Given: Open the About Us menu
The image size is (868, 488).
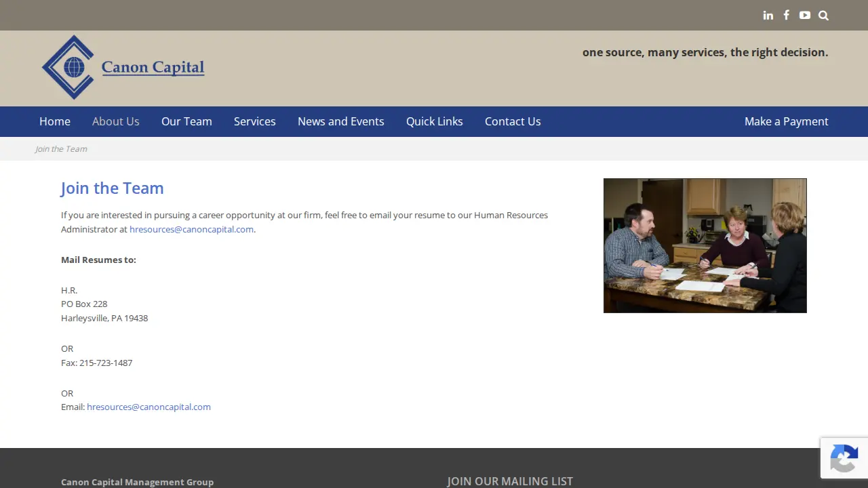Looking at the screenshot, I should [116, 121].
